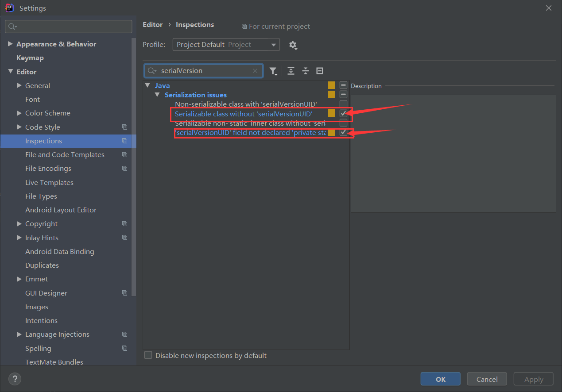The height and width of the screenshot is (392, 562).
Task: Click project-level icon beside File Encodings
Action: 124,169
